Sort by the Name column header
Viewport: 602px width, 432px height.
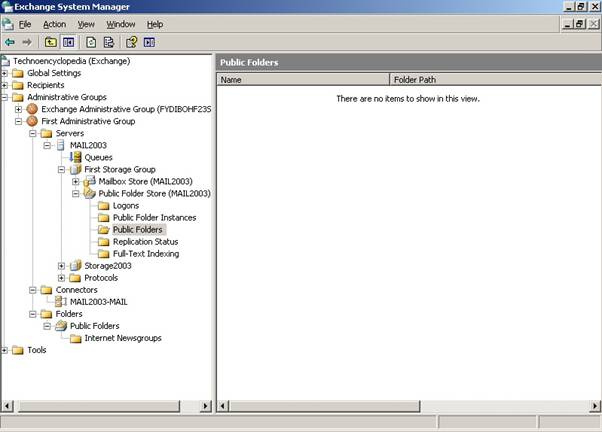(x=302, y=79)
